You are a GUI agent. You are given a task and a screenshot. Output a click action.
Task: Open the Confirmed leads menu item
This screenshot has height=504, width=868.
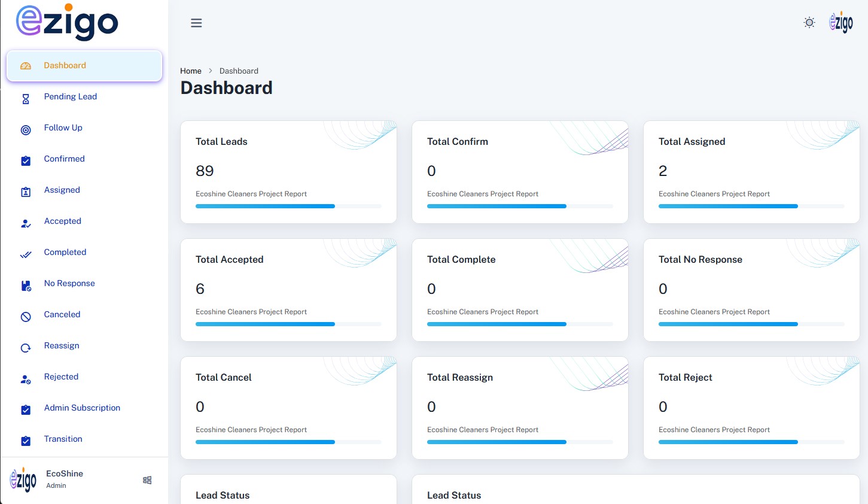[64, 159]
